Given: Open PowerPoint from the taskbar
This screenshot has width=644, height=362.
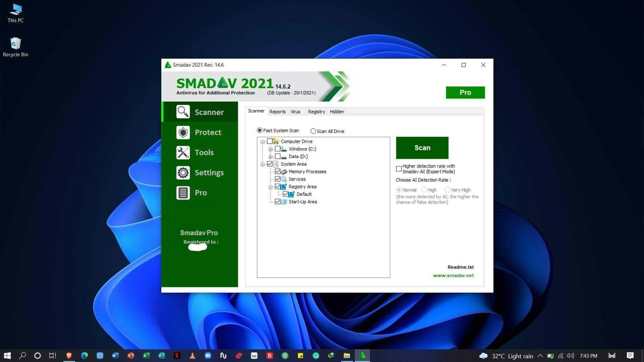Looking at the screenshot, I should [x=130, y=356].
